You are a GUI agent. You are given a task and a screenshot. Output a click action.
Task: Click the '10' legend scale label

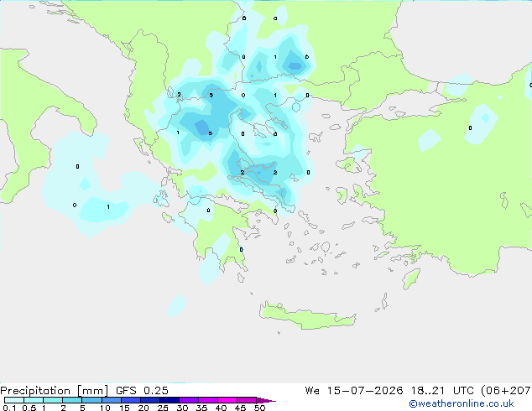point(105,408)
